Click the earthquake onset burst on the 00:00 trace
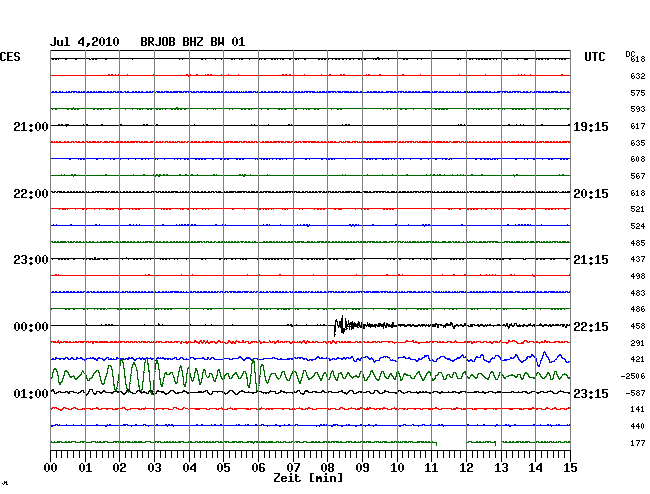 [x=344, y=325]
